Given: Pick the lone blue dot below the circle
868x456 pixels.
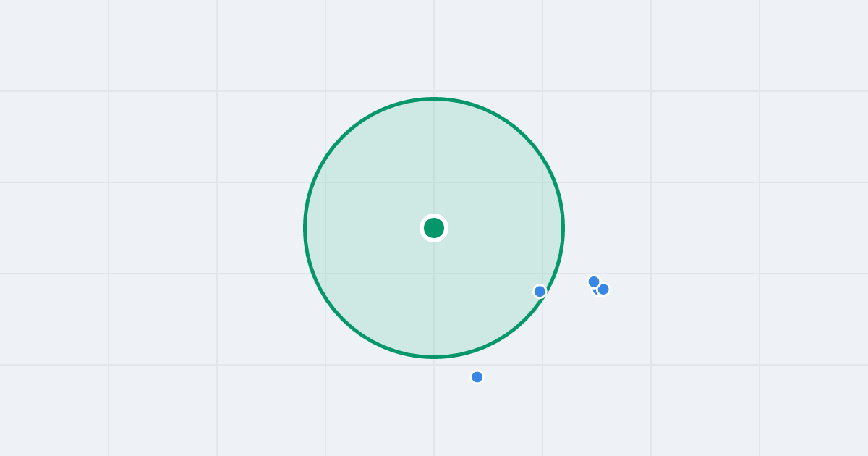Looking at the screenshot, I should click(x=477, y=376).
